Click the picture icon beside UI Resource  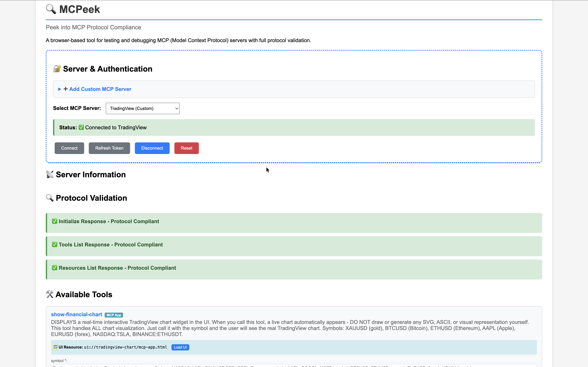click(55, 347)
